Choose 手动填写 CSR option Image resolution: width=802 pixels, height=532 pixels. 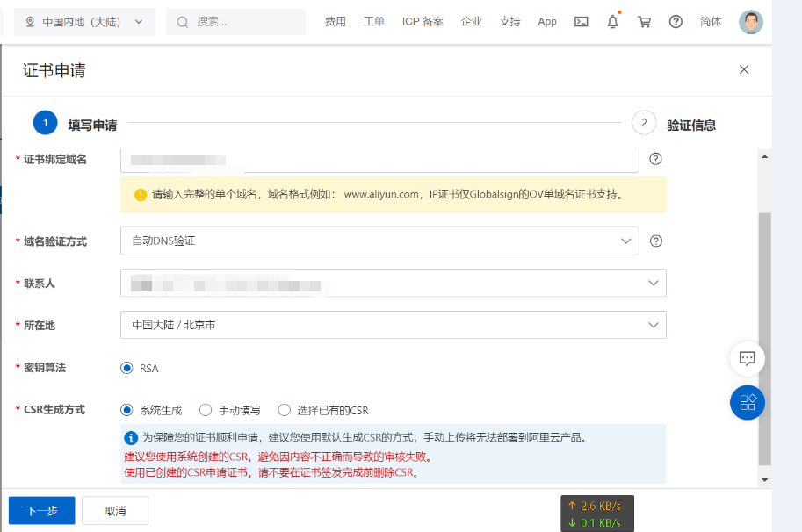tap(206, 410)
